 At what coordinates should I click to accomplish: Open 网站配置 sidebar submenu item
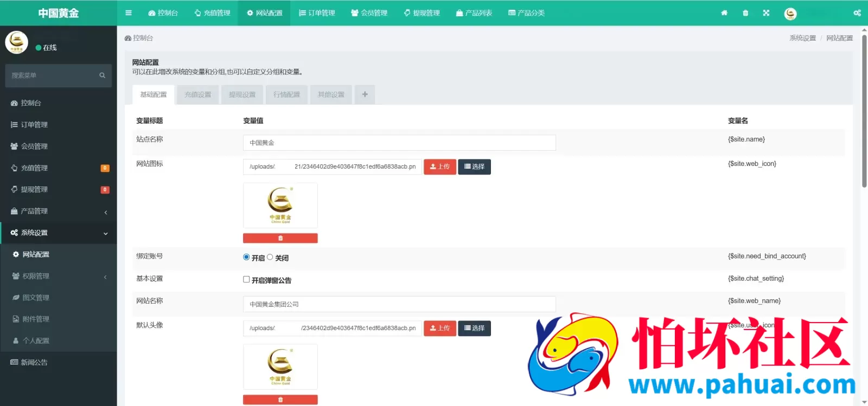[x=59, y=254]
